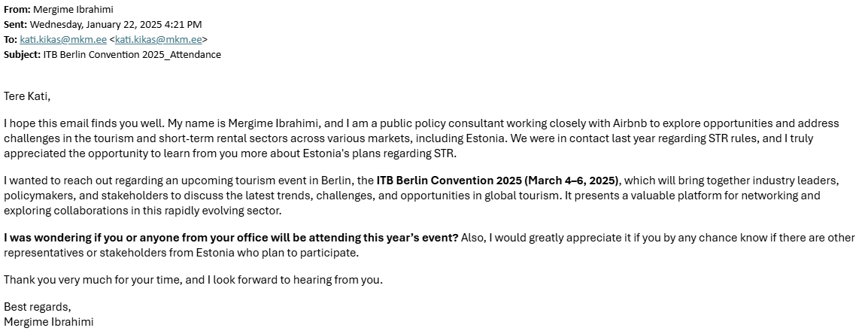Open the first kati.kikas@mkm.ee email link

[x=63, y=39]
